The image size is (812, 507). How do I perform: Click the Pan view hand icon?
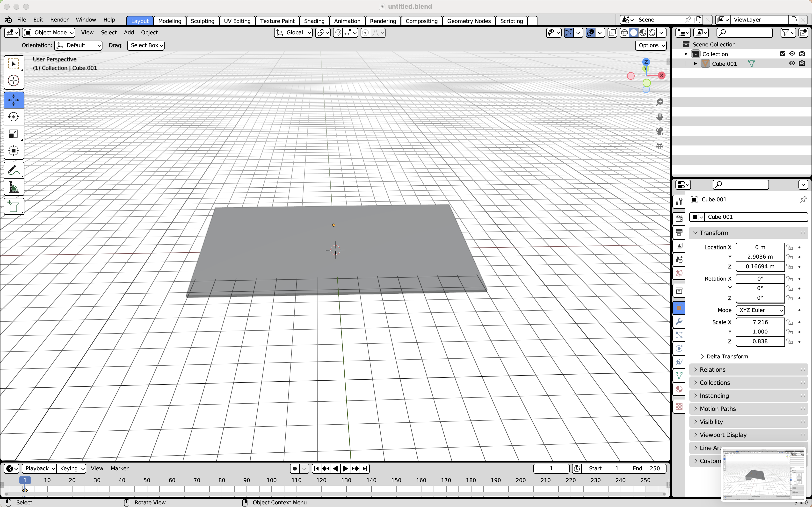point(660,117)
